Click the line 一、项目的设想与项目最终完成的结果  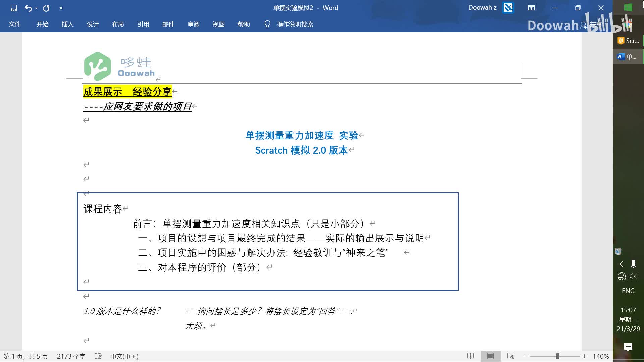281,238
